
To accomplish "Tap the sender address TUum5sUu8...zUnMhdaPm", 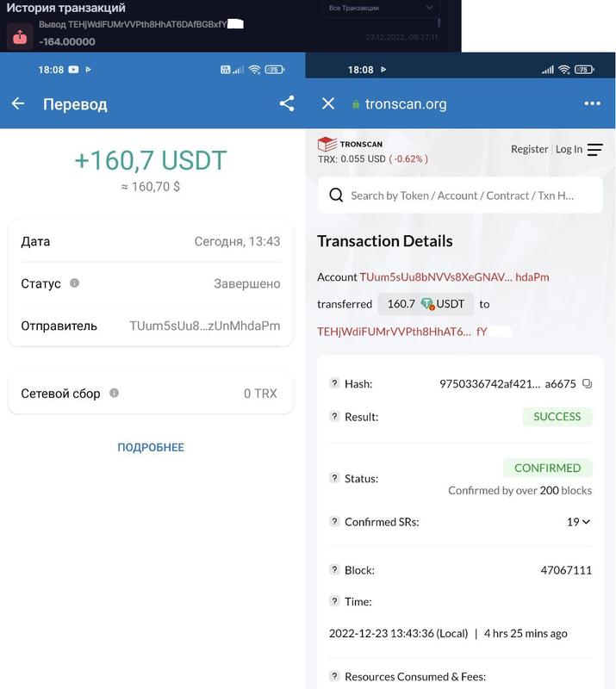I will coord(204,326).
